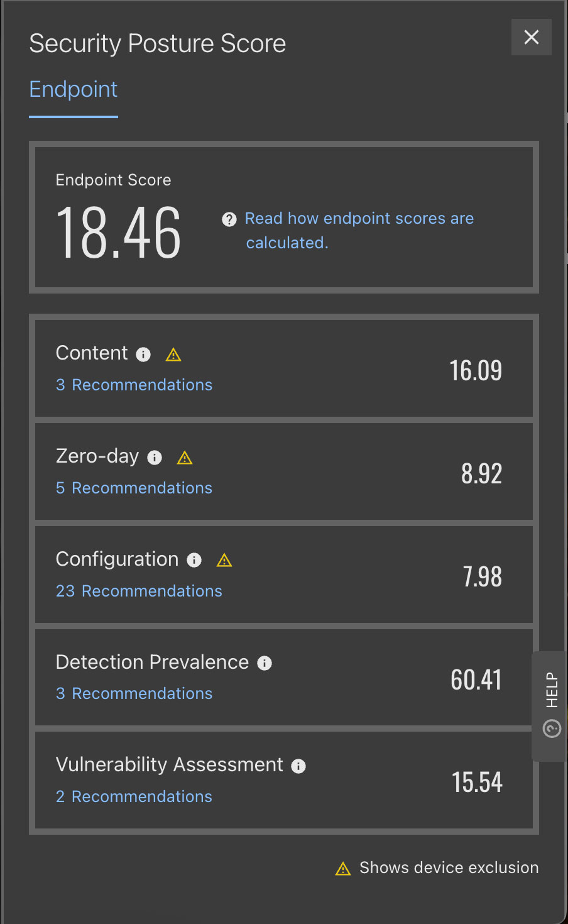Click the info icon next to Zero-day
568x924 pixels.
[x=155, y=458]
